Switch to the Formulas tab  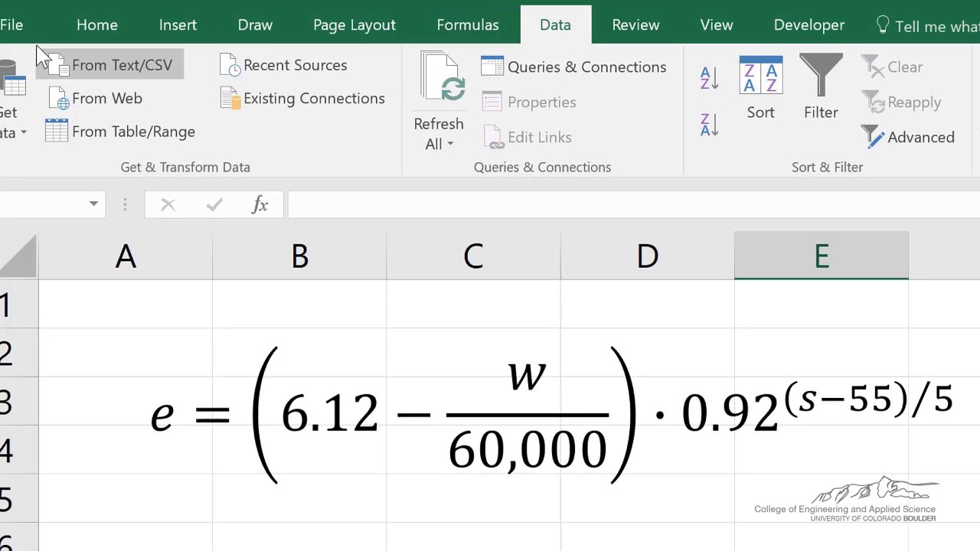tap(468, 25)
